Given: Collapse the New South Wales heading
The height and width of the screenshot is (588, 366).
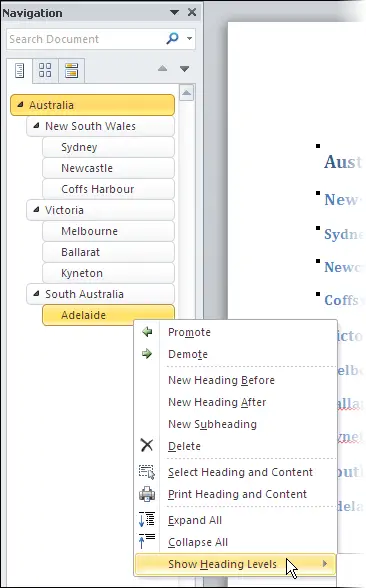Looking at the screenshot, I should click(36, 126).
